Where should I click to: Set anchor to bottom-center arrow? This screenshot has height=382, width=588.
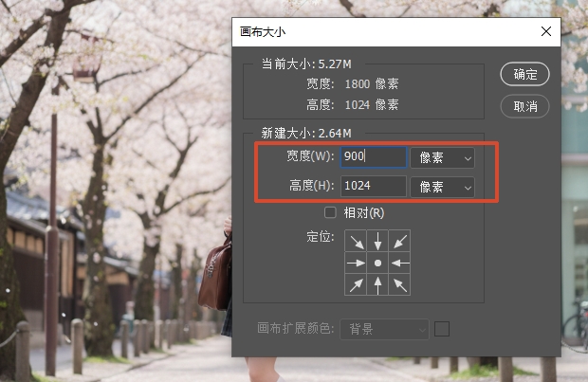[377, 284]
